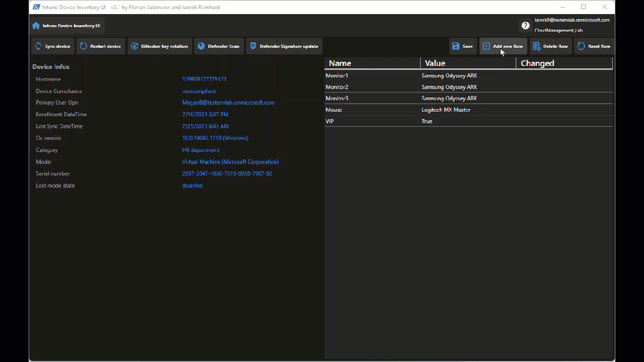This screenshot has width=644, height=362.
Task: Click the serial number value
Action: [x=227, y=173]
